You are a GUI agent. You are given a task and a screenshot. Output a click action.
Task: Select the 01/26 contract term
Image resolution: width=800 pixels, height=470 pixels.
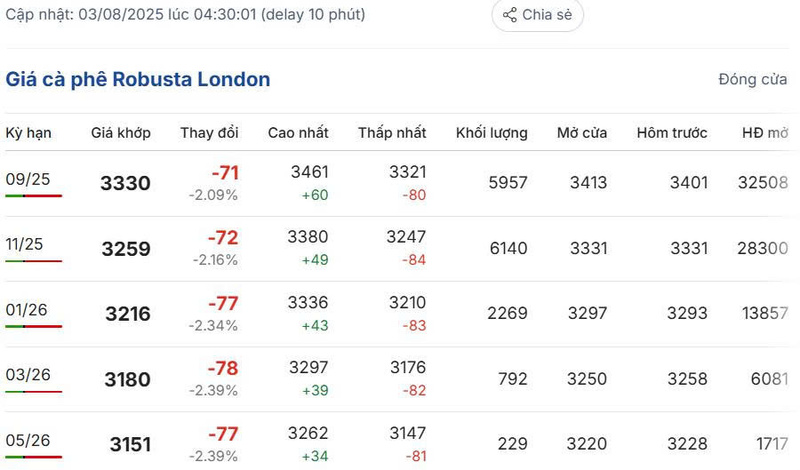coord(28,309)
